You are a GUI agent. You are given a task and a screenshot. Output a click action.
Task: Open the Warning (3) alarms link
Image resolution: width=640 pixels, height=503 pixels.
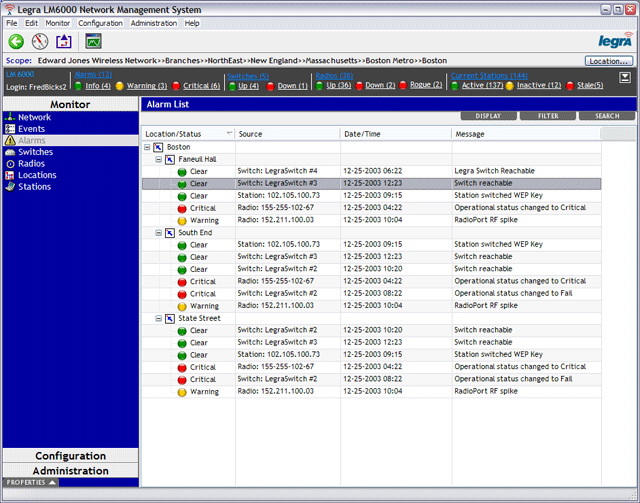[x=147, y=86]
